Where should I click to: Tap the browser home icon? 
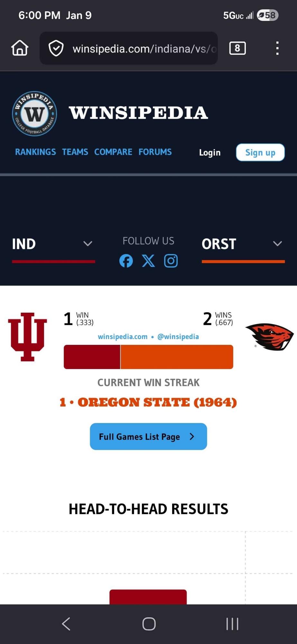[20, 48]
